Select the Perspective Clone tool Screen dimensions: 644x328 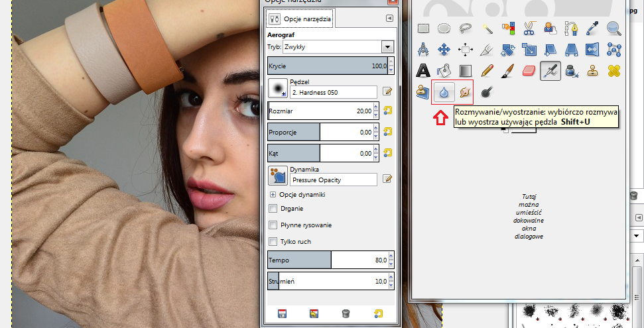423,92
